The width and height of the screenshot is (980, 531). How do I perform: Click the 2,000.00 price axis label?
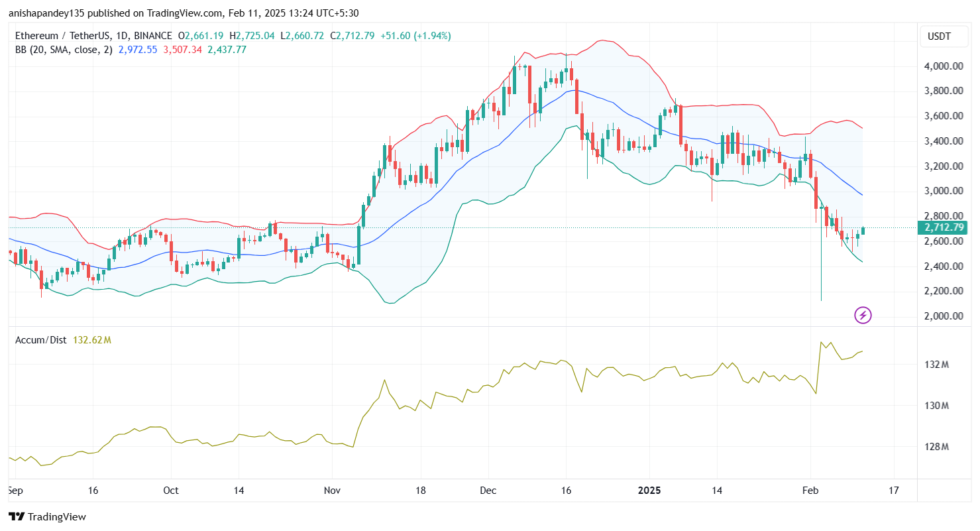942,316
